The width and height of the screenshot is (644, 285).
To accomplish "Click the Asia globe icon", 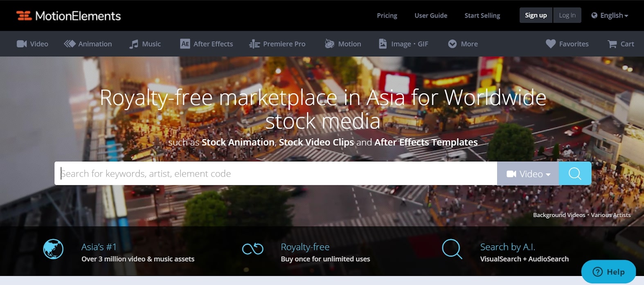I will pos(53,249).
